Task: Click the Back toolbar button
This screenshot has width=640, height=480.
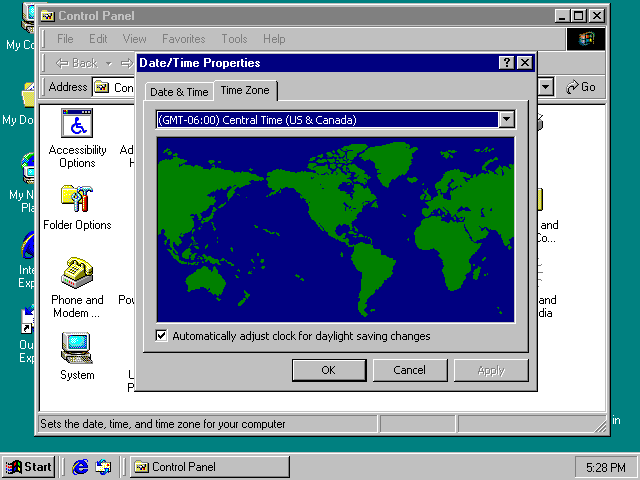Action: (x=76, y=63)
